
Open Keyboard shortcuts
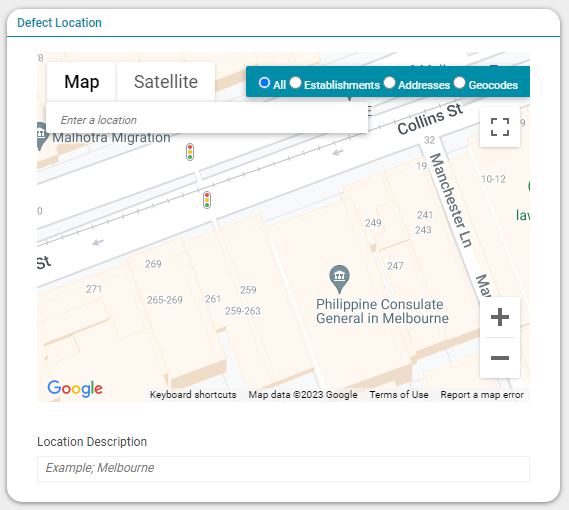193,395
